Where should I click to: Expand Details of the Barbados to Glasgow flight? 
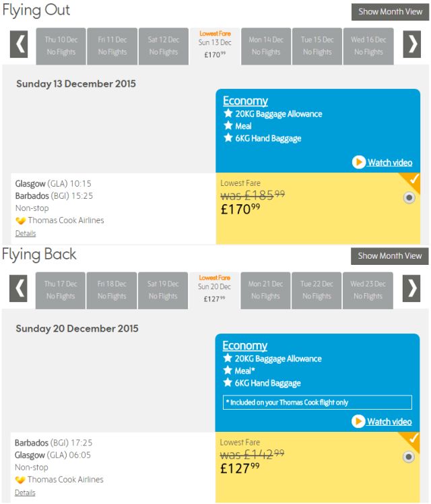click(25, 493)
